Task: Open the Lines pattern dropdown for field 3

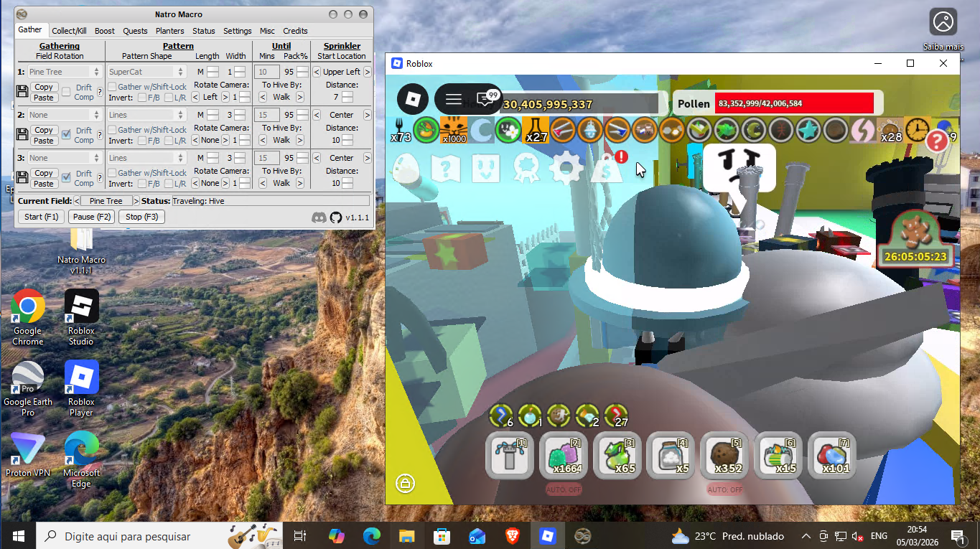Action: pyautogui.click(x=147, y=158)
